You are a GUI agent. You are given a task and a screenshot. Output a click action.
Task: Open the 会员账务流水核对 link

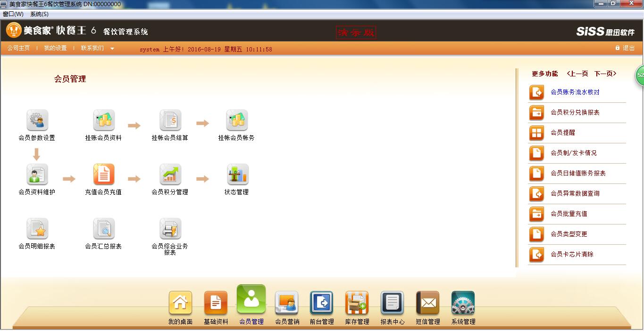click(575, 92)
